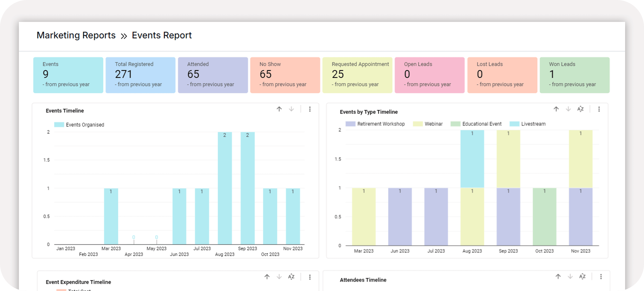Select Aug 2023 Livestream bar segment
The width and height of the screenshot is (644, 291).
tap(472, 159)
